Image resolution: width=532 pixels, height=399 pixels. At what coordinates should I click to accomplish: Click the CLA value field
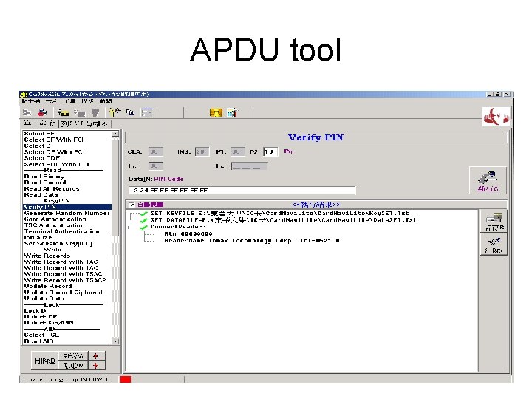155,151
